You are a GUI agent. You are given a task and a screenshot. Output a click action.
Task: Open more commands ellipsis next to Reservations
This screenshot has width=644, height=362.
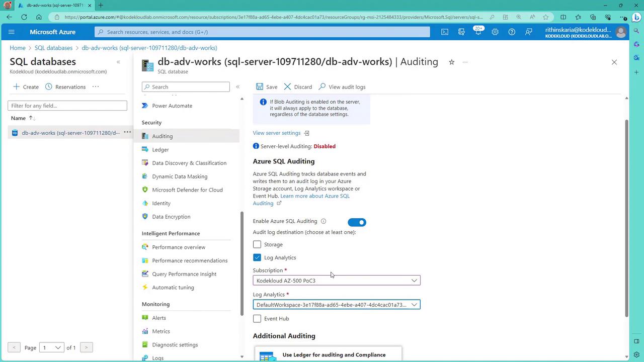click(96, 87)
